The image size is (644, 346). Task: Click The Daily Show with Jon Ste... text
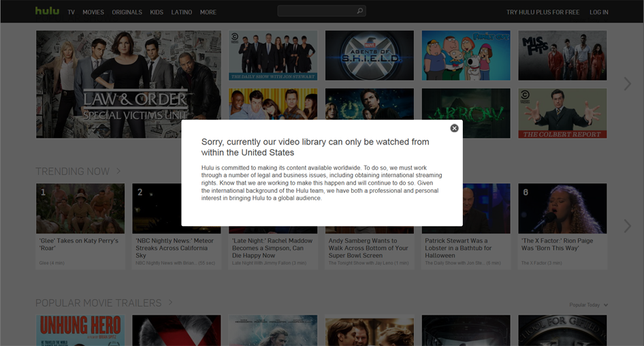(463, 263)
